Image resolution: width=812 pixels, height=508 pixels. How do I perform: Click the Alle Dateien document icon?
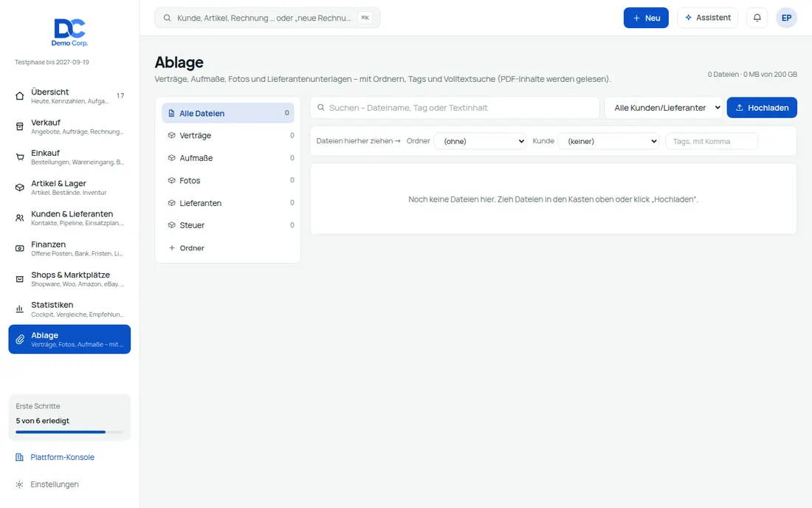point(171,113)
